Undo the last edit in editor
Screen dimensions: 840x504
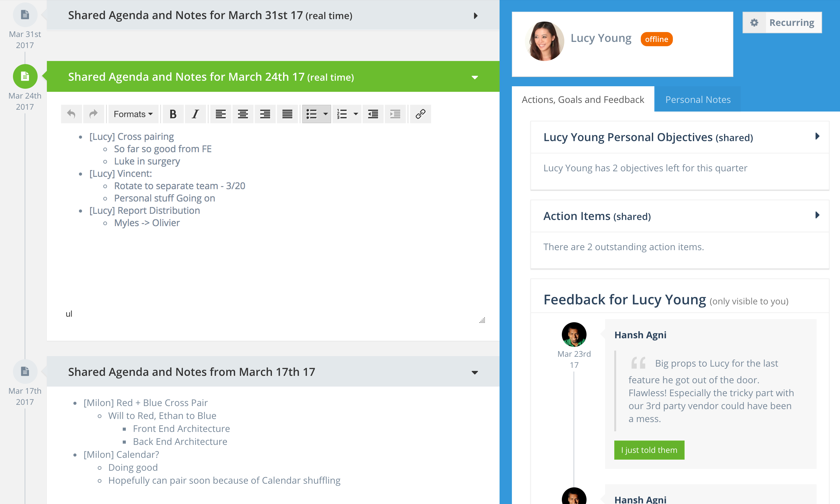(71, 114)
